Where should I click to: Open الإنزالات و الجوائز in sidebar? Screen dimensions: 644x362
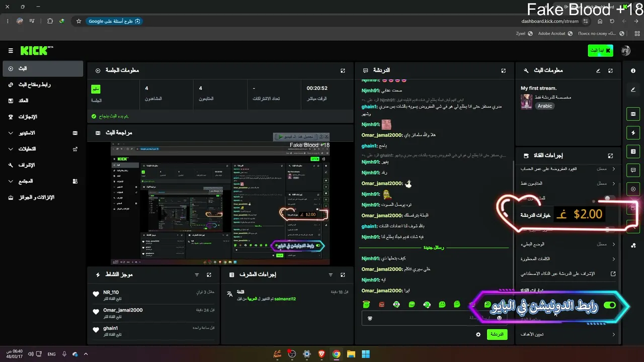[x=43, y=198]
